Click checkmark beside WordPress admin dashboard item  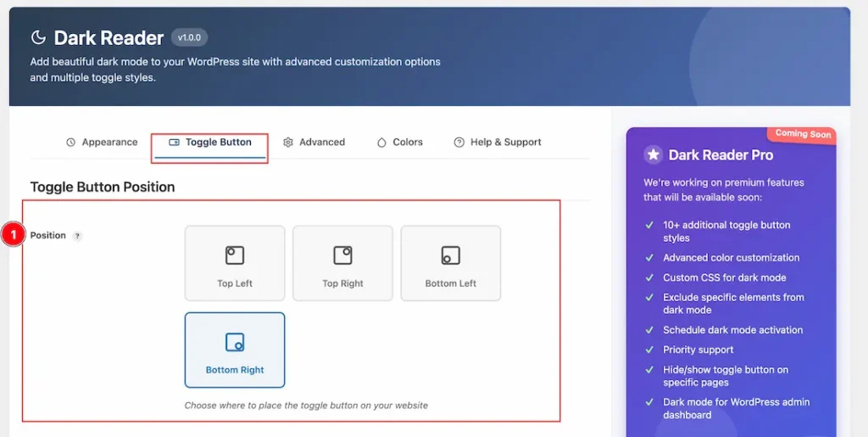coord(649,402)
